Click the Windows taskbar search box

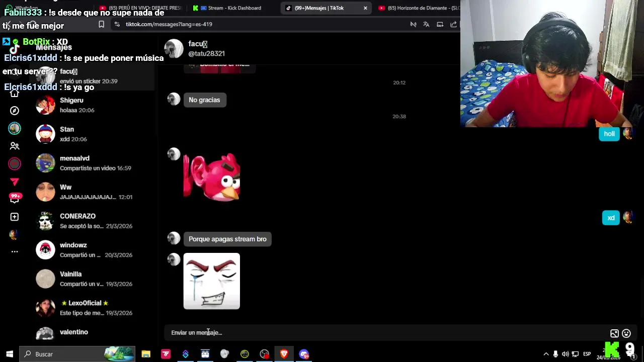point(77,354)
